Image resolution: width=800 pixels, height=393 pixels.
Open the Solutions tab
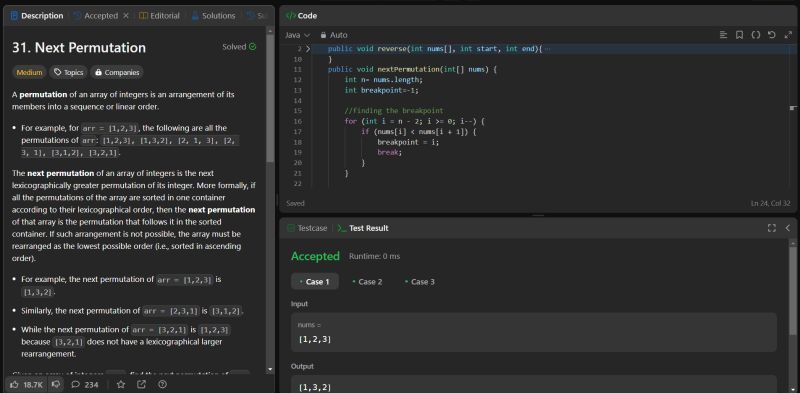point(213,16)
